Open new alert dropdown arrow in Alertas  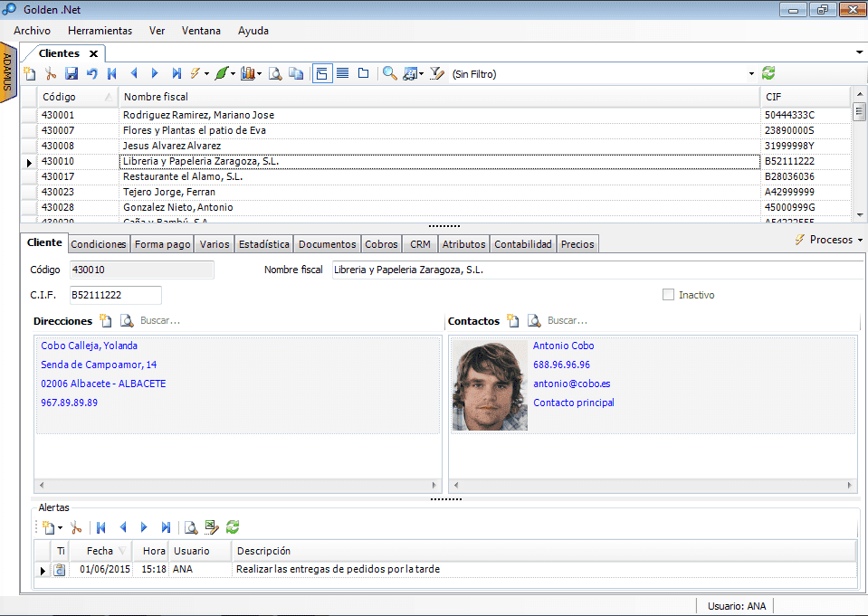tap(60, 528)
